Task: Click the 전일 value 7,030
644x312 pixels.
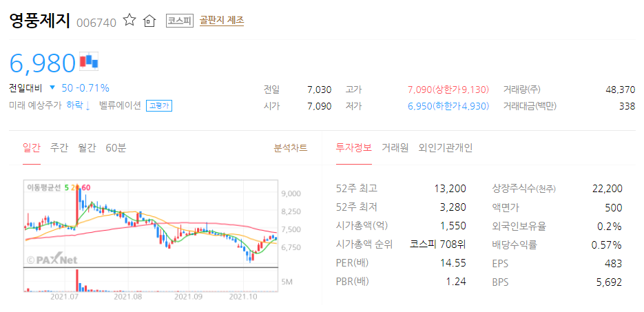Action: click(319, 90)
